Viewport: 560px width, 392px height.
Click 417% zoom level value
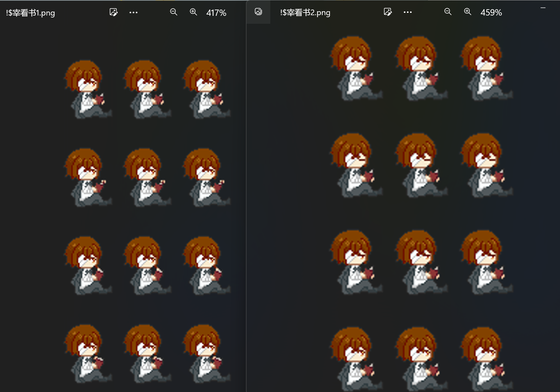click(x=216, y=13)
